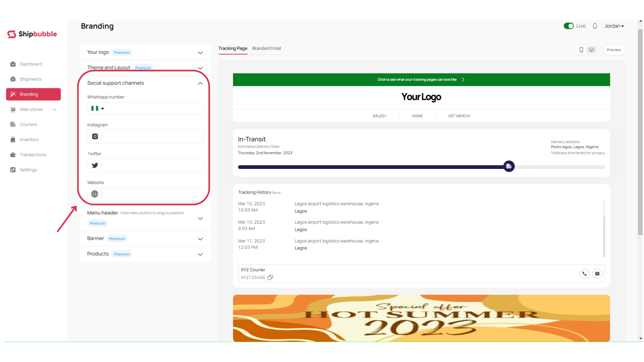
Task: Click the Instagram handle input field
Action: coord(152,137)
